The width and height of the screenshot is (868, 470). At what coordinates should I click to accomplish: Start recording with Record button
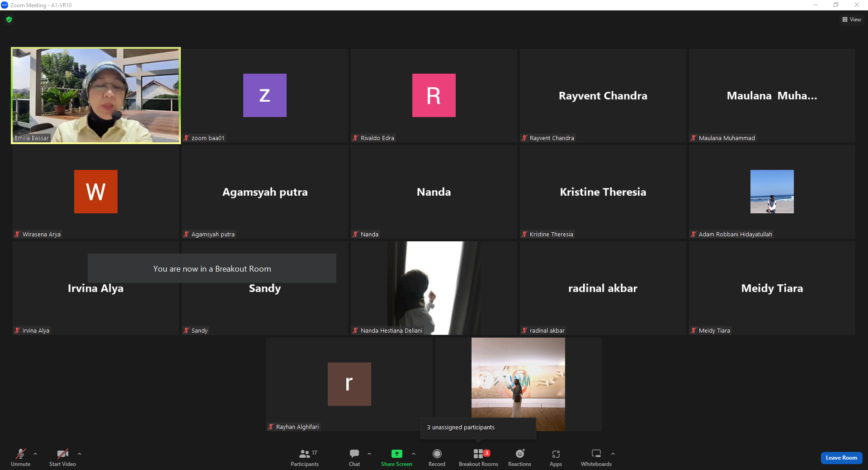pyautogui.click(x=437, y=457)
